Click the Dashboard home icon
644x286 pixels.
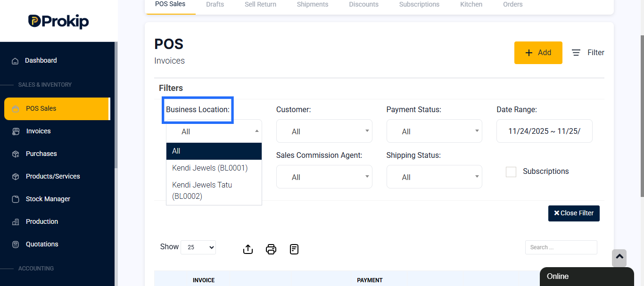point(15,61)
